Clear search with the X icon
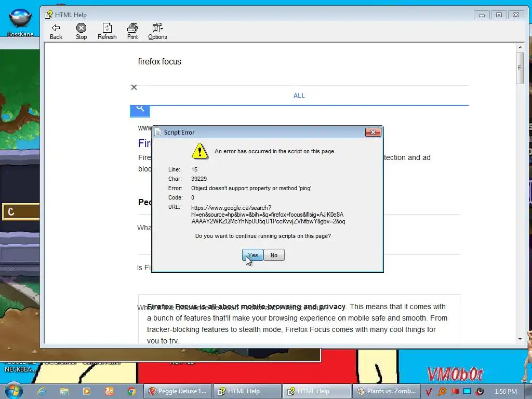Image resolution: width=532 pixels, height=399 pixels. tap(134, 87)
